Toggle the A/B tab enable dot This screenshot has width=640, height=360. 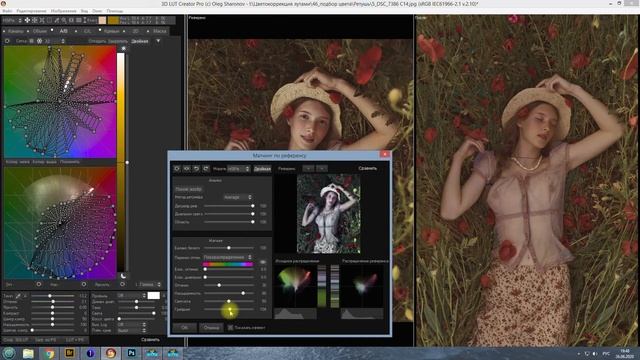(x=52, y=30)
